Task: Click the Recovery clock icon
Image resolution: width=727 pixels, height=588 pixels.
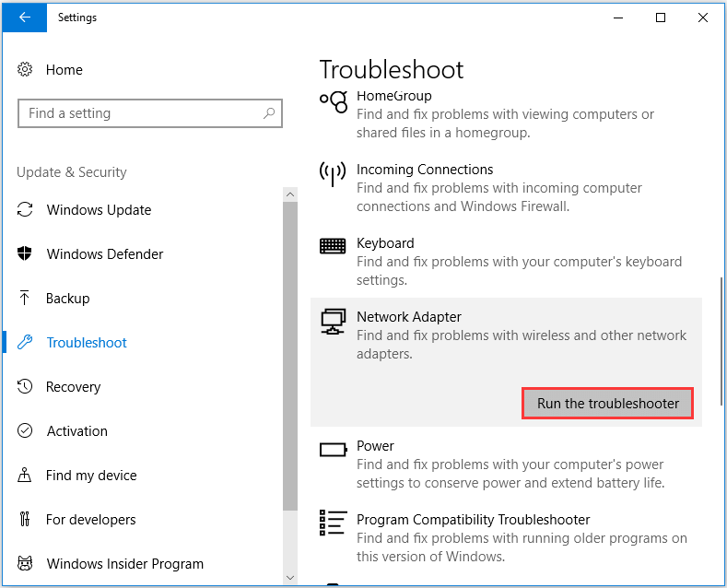Action: click(25, 386)
